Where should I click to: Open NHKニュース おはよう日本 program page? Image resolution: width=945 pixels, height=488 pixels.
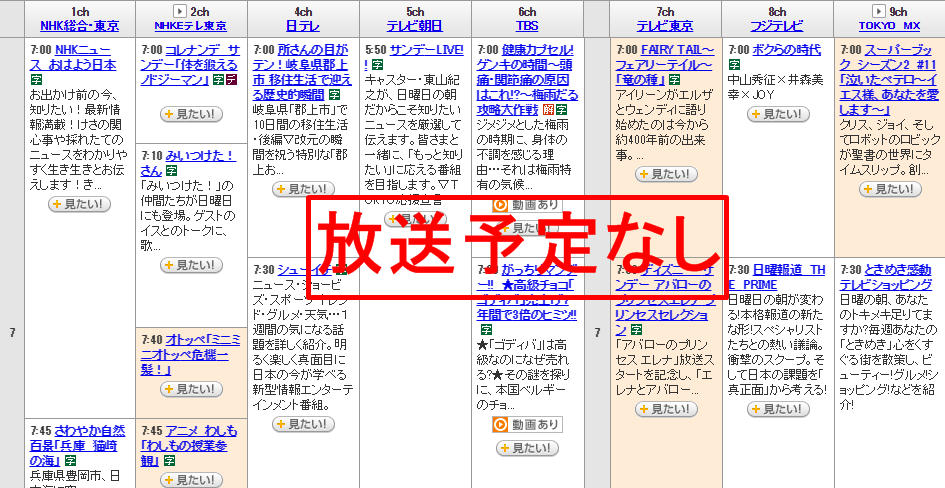coord(73,57)
